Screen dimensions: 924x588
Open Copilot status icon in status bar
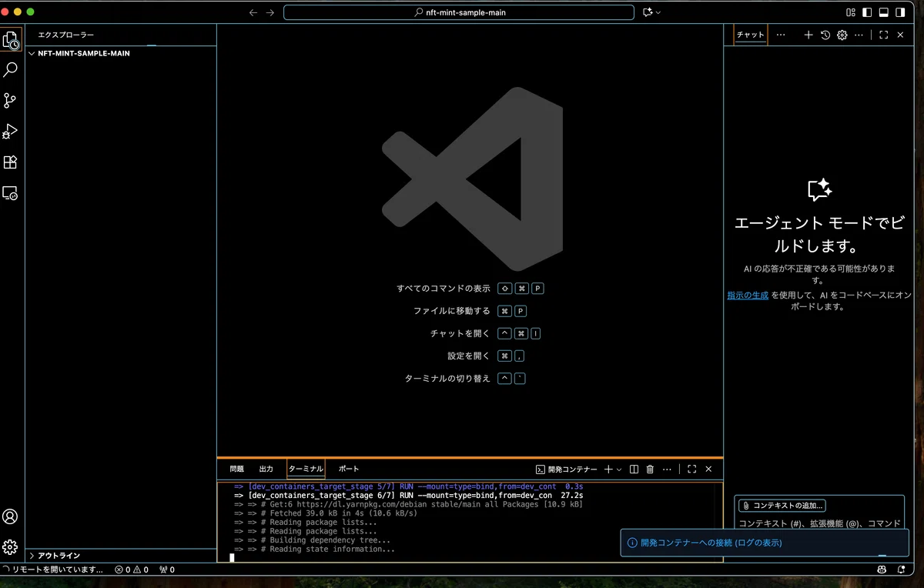click(882, 570)
